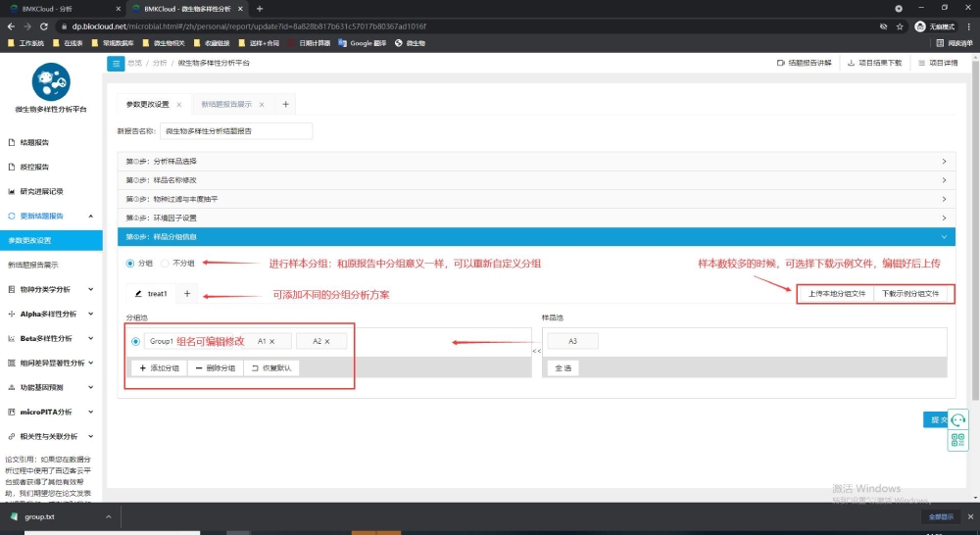Click the << move samples arrow
This screenshot has width=980, height=535.
coord(536,350)
